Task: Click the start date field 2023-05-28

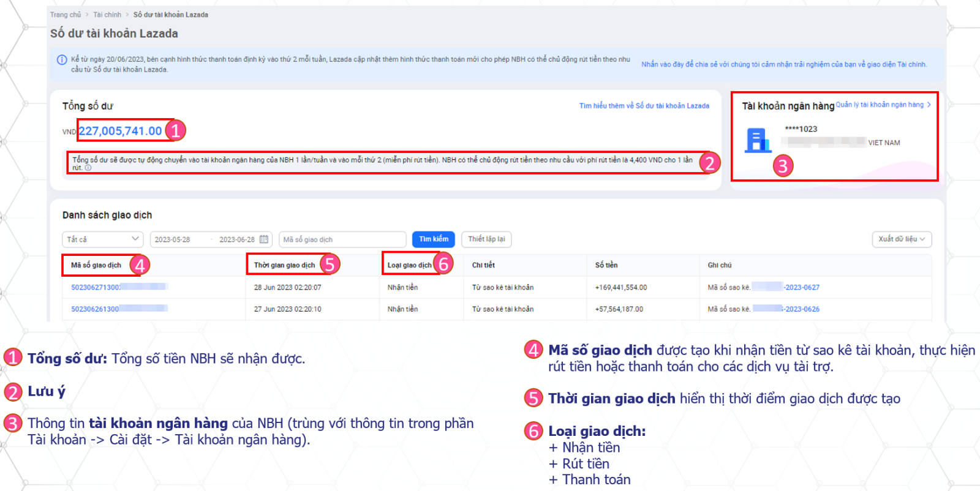Action: (173, 239)
